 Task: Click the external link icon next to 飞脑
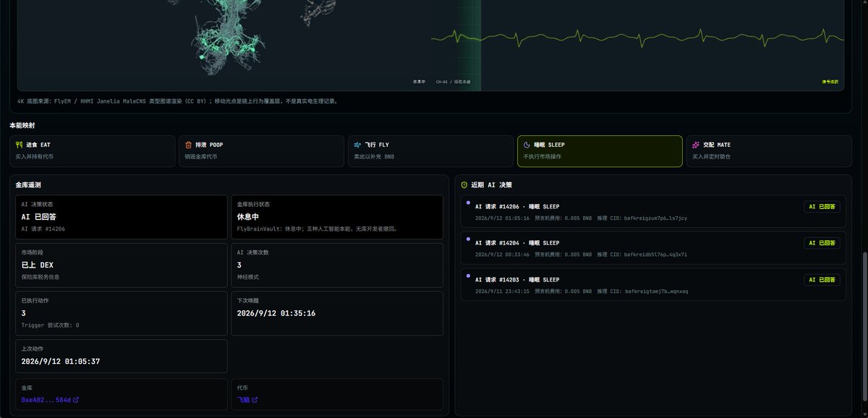tap(254, 400)
